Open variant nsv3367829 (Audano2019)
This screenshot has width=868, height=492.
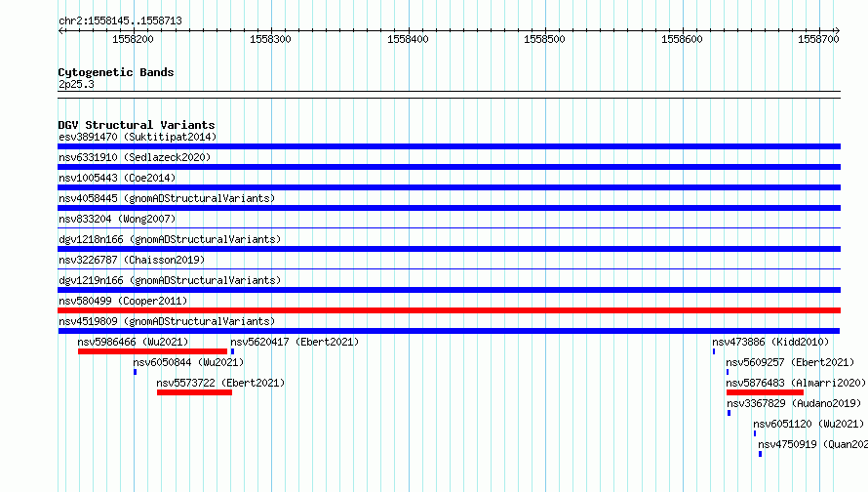794,403
